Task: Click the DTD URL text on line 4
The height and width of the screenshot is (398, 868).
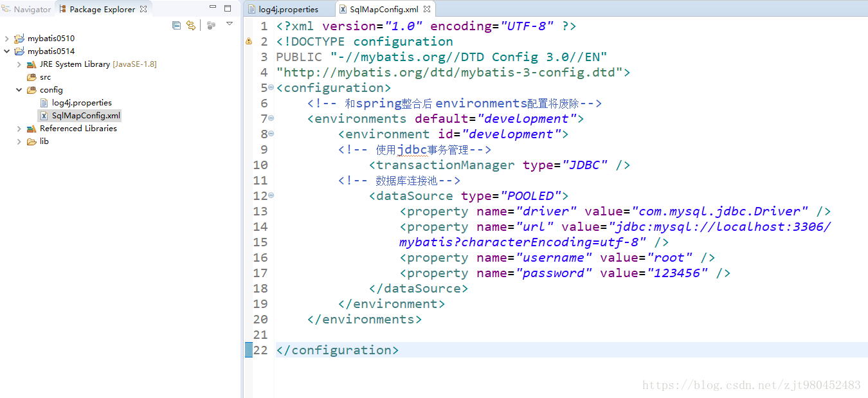Action: [449, 73]
